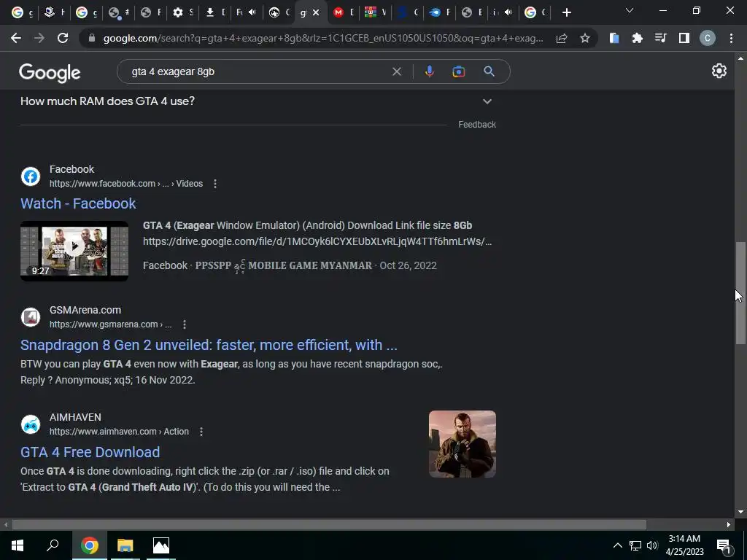Go back to the previous page
This screenshot has height=560, width=747.
click(16, 38)
